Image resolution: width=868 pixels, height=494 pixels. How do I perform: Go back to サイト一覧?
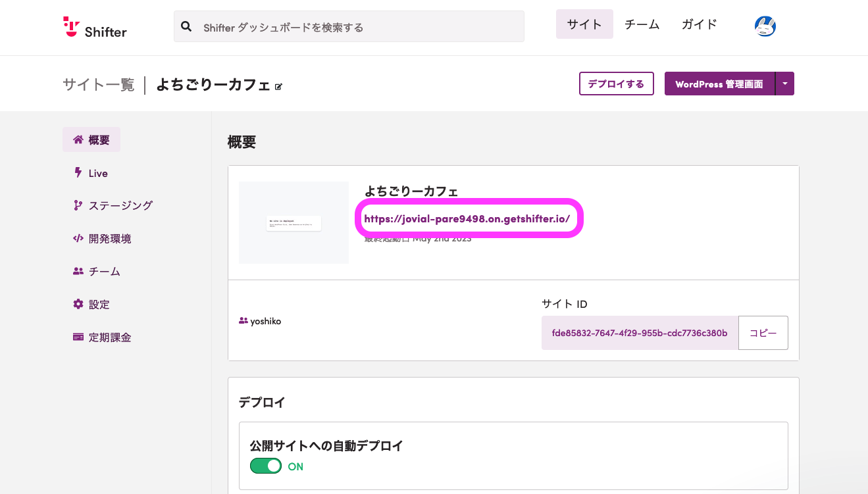[x=98, y=85]
